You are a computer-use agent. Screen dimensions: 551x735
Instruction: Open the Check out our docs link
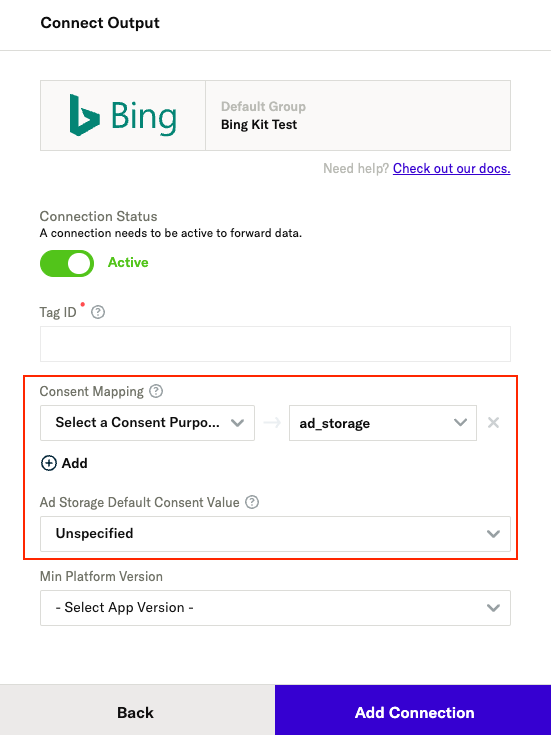[452, 168]
